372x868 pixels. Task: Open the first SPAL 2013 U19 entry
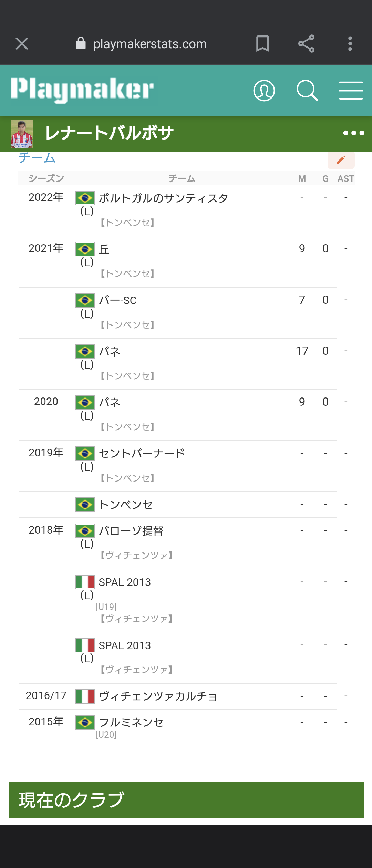tap(125, 582)
